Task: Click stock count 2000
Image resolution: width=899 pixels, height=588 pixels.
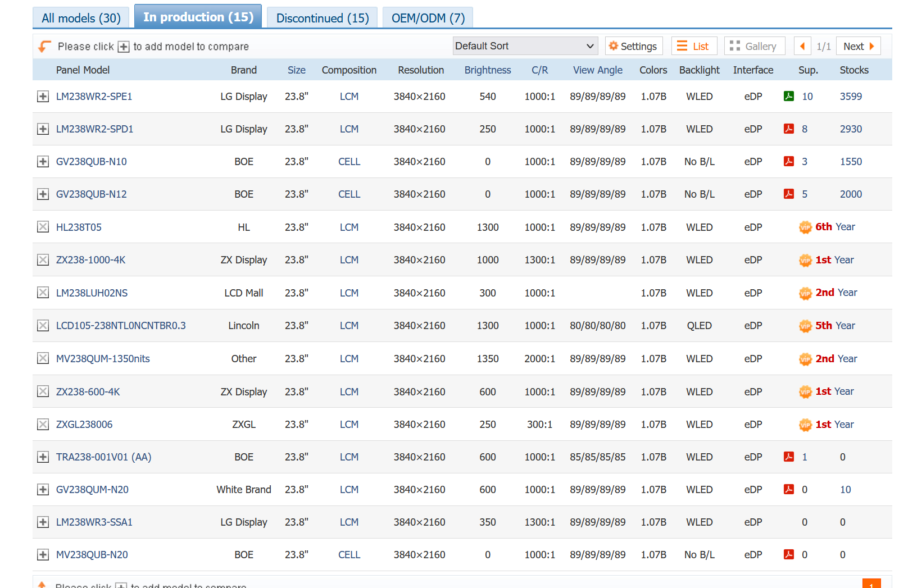Action: 851,194
